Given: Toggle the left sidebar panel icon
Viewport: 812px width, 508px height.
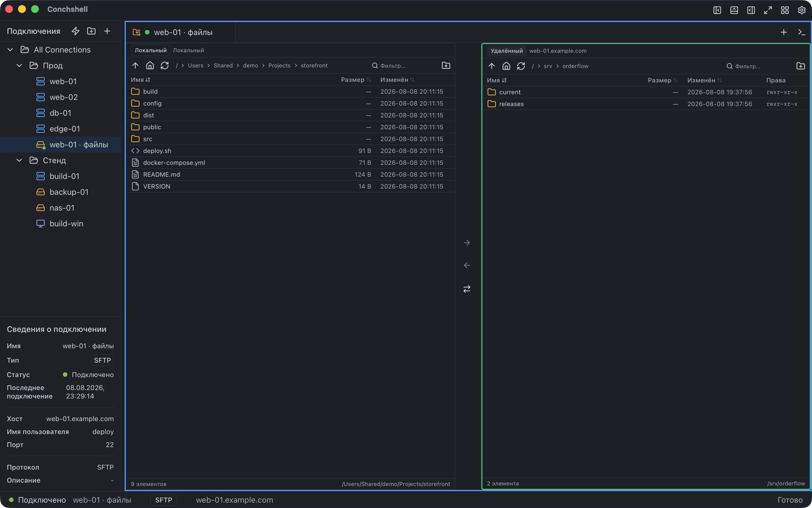Looking at the screenshot, I should click(717, 10).
